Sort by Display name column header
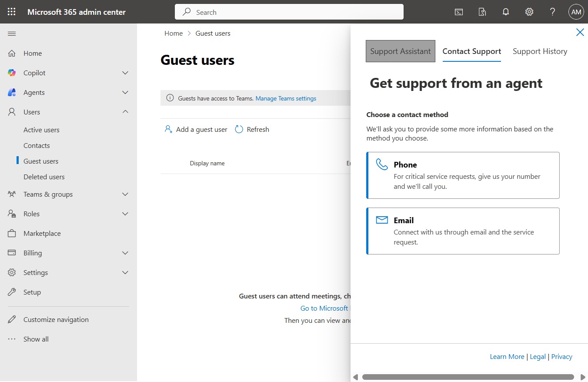Image resolution: width=588 pixels, height=382 pixels. pos(207,163)
